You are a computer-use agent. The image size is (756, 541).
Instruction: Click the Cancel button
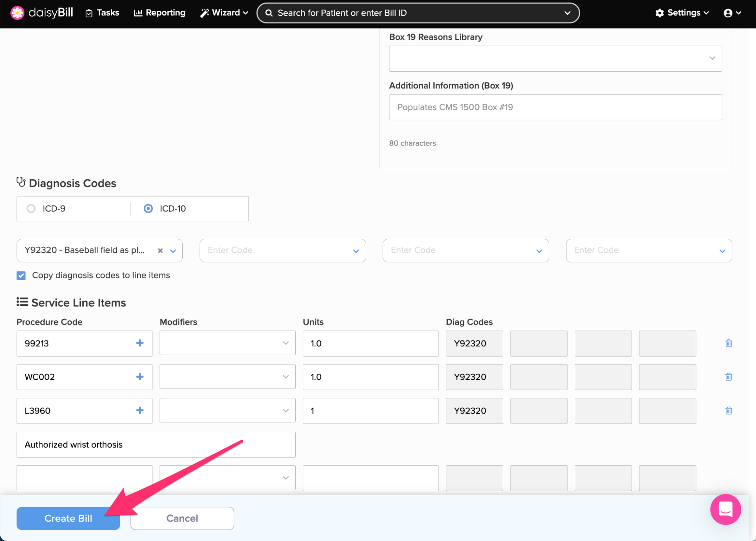(x=182, y=518)
